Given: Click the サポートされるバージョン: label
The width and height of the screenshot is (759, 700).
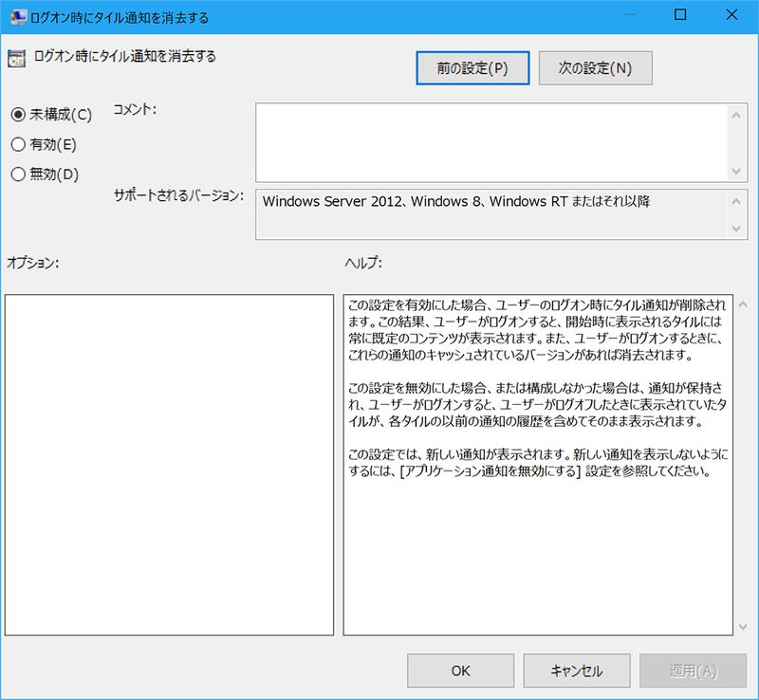Looking at the screenshot, I should 178,195.
